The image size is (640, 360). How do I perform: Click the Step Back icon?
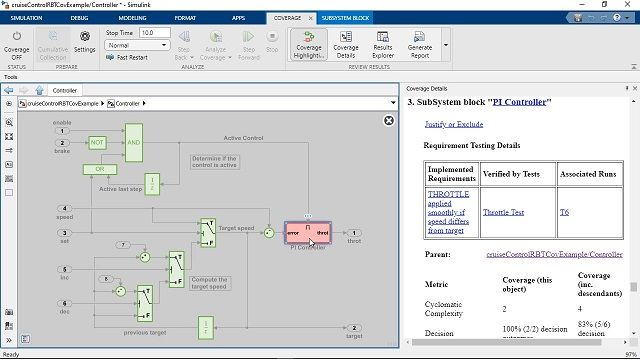coord(184,38)
